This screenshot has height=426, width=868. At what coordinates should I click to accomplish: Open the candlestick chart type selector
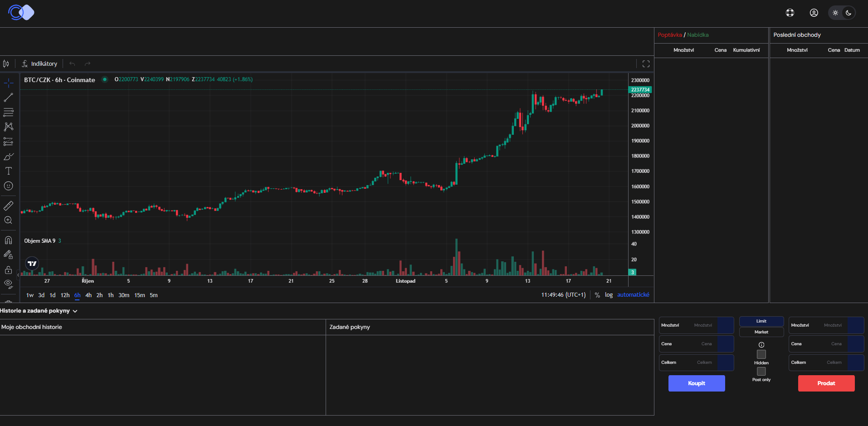click(x=6, y=64)
